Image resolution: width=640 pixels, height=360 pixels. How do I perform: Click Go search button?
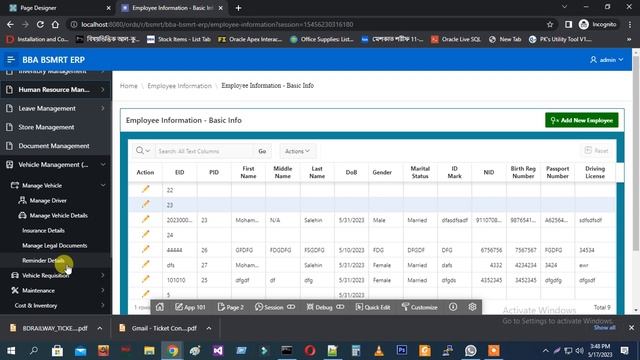(x=262, y=151)
